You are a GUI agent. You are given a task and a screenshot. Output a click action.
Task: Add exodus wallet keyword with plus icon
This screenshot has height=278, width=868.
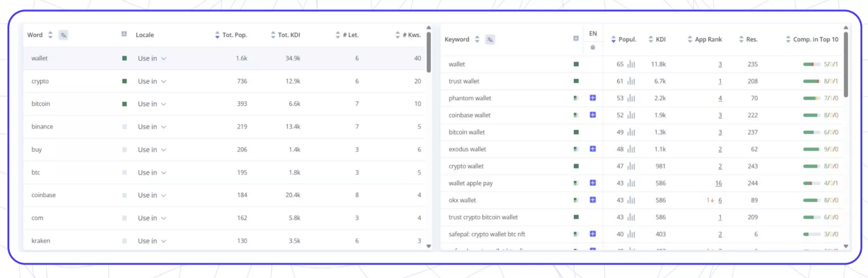coord(593,149)
